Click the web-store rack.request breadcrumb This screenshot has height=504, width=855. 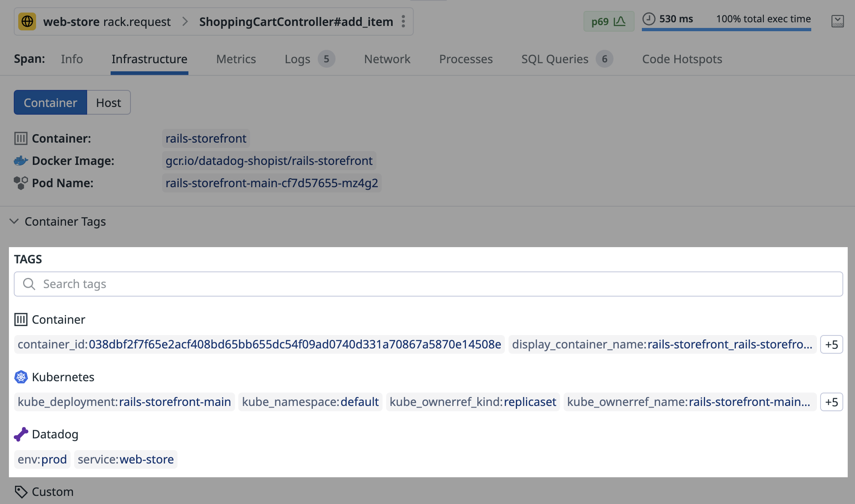(x=107, y=21)
